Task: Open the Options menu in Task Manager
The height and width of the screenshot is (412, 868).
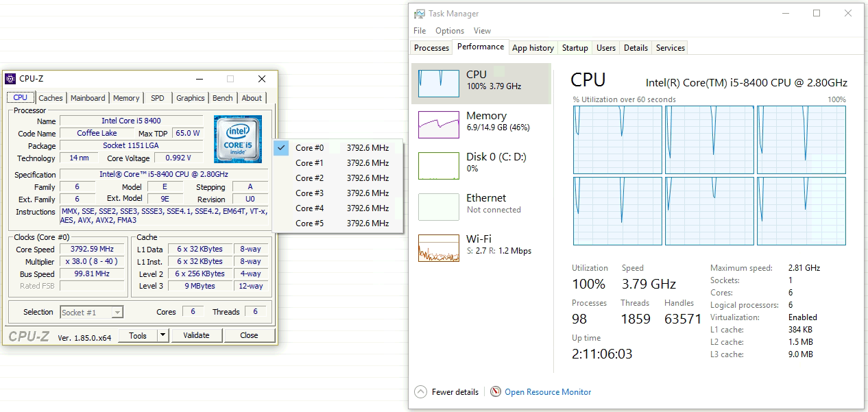Action: point(450,31)
